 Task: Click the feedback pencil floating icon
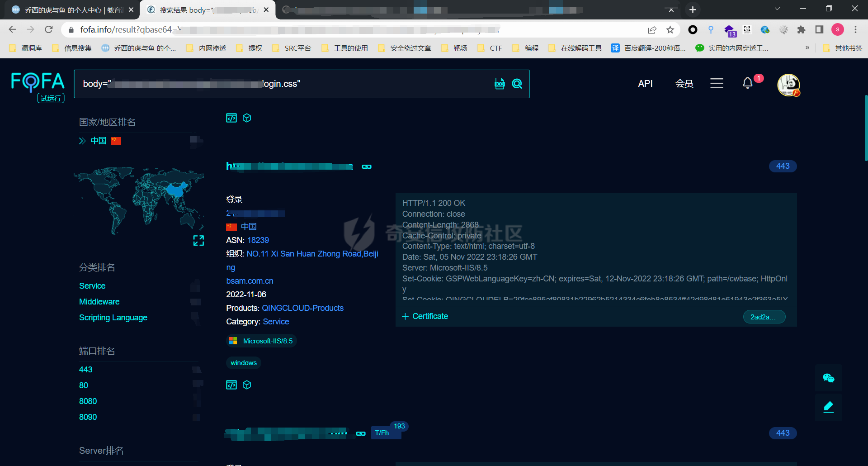(828, 407)
